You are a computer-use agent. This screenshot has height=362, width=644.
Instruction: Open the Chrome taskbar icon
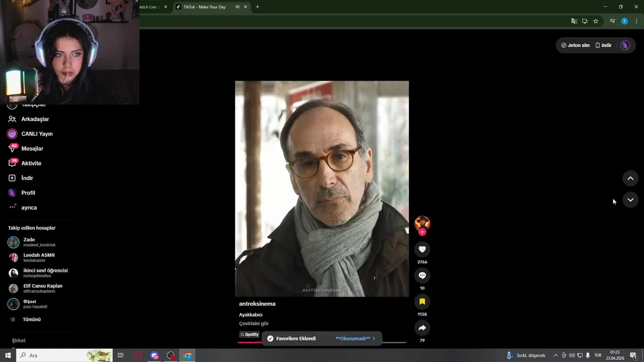click(x=188, y=355)
